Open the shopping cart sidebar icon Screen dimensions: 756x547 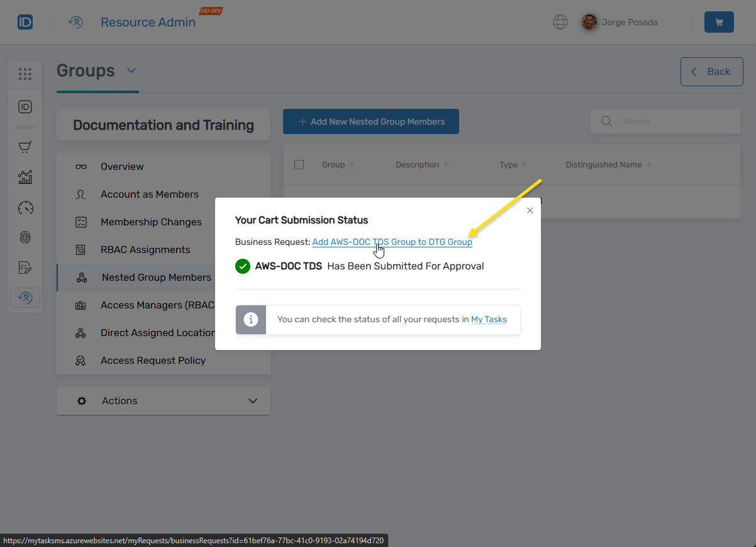[25, 146]
